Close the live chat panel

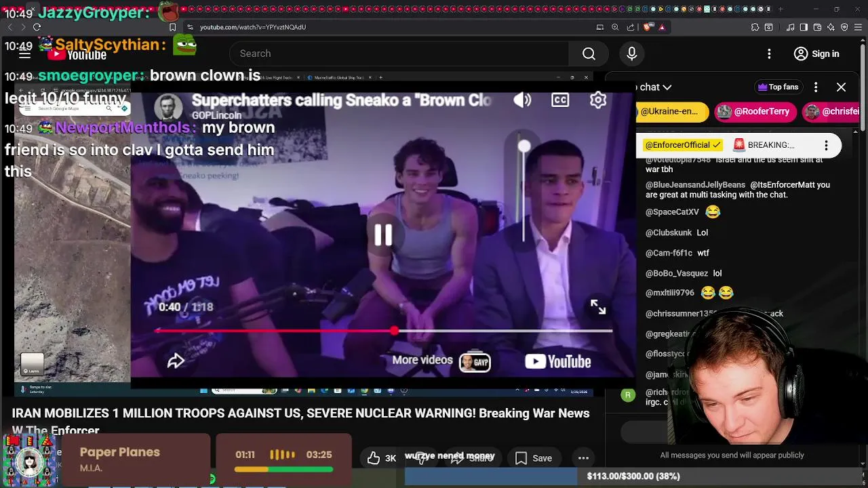[841, 87]
